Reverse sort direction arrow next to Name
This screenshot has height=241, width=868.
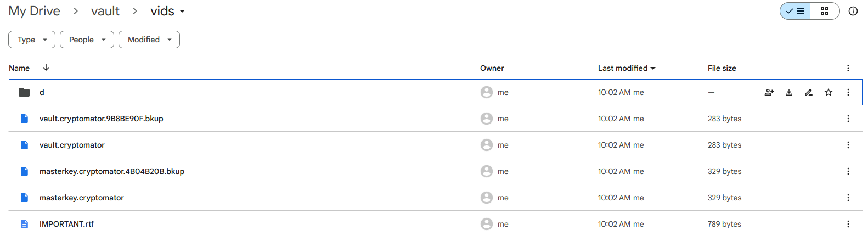pyautogui.click(x=46, y=68)
